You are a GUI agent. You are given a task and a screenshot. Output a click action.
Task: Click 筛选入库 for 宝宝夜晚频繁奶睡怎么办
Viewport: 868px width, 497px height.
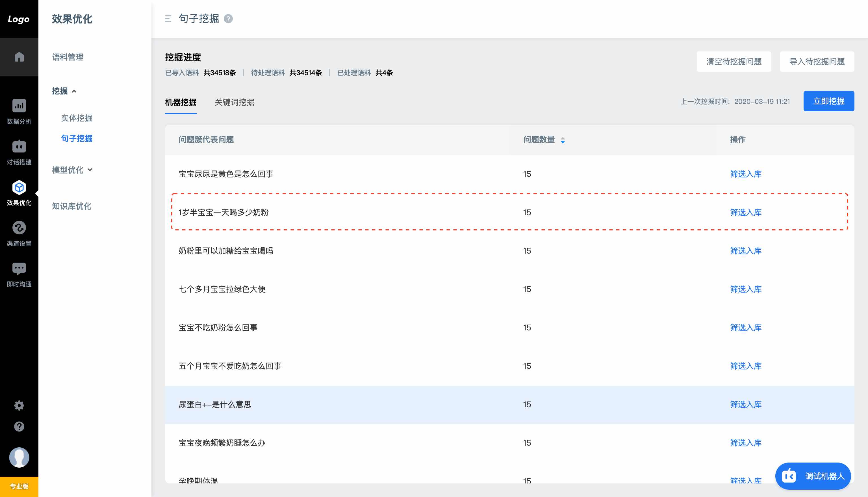point(746,443)
